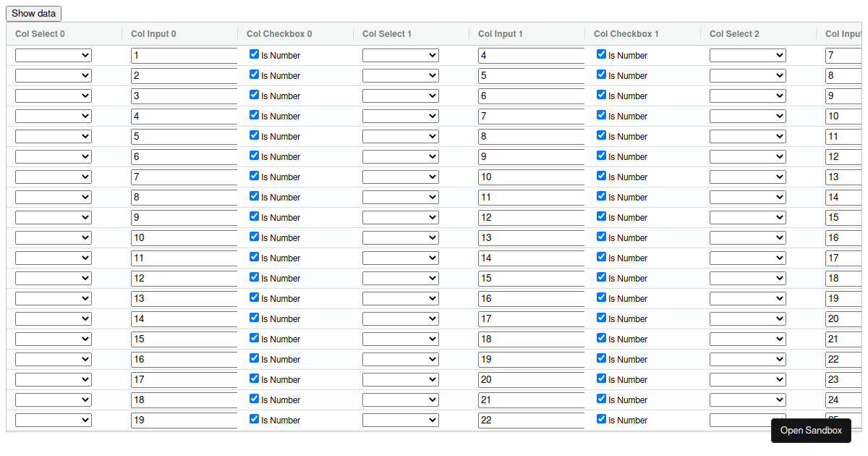868x456 pixels.
Task: Toggle Is Number in the last visible Col Checkbox 1 row
Action: [x=601, y=418]
